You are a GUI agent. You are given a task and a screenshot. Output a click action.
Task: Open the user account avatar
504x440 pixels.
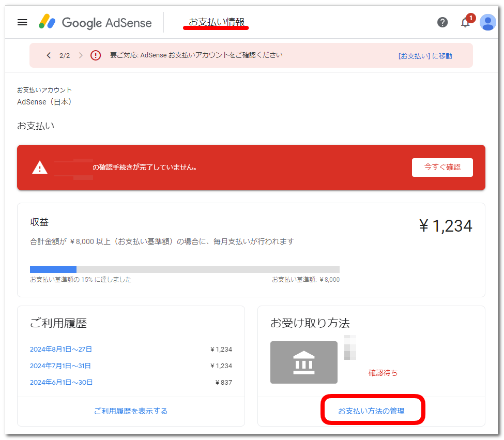click(488, 23)
